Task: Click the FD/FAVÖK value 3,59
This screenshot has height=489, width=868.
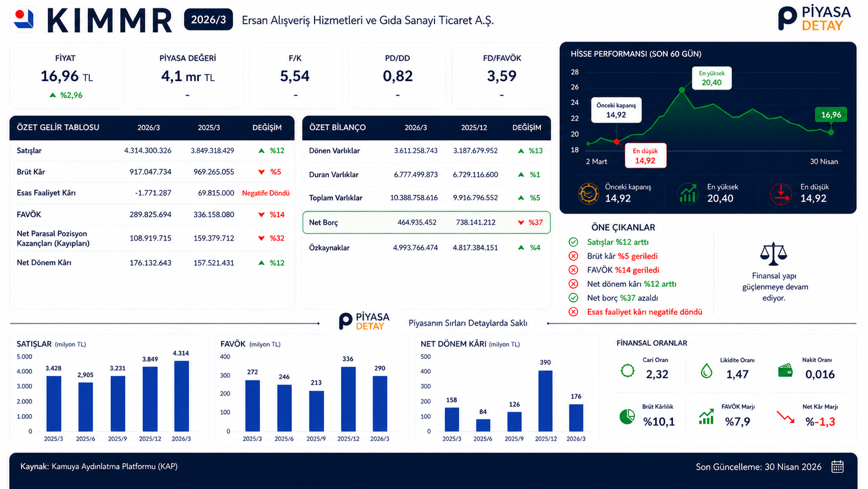Action: 501,76
